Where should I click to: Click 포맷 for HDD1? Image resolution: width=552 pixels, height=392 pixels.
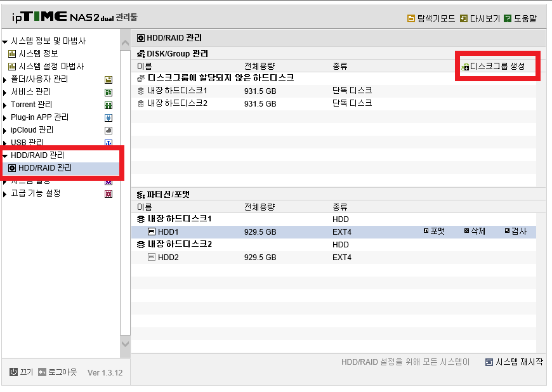(x=435, y=231)
